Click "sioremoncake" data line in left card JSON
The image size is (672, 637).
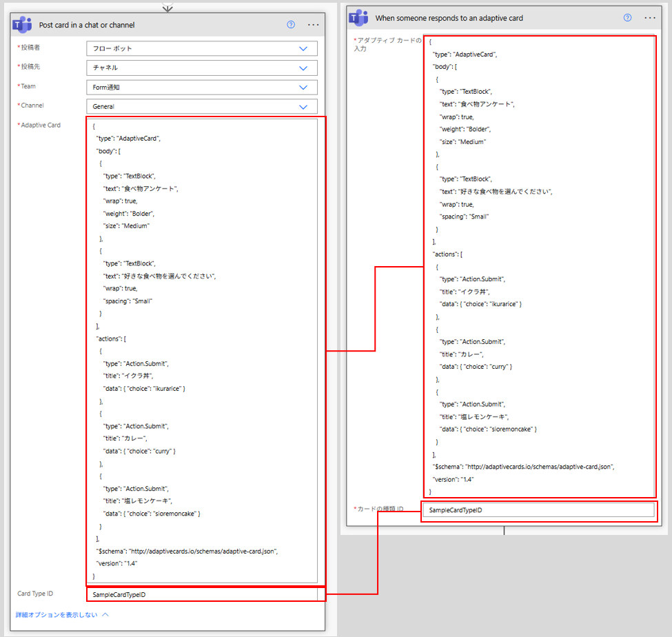point(152,514)
